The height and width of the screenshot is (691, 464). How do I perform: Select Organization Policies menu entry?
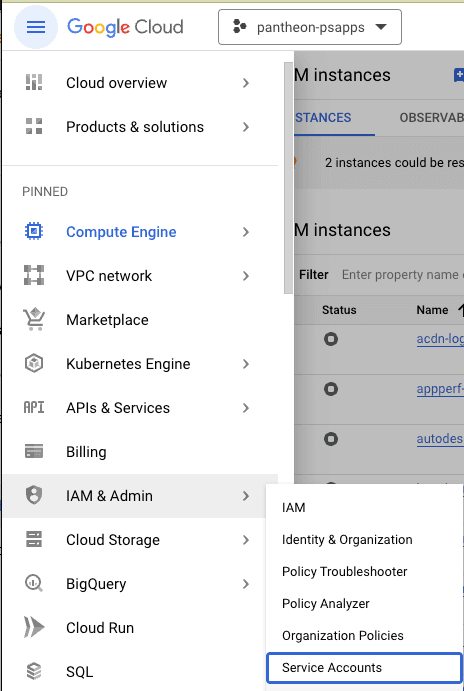click(x=342, y=635)
